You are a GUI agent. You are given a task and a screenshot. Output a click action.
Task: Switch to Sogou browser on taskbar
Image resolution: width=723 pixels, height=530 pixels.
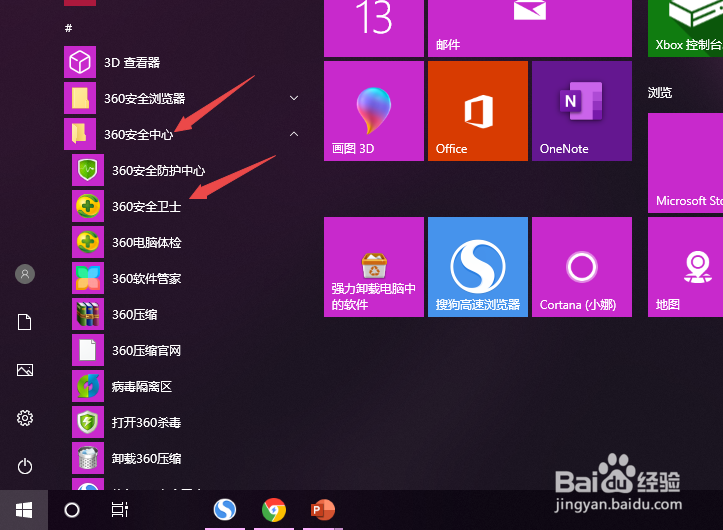pos(225,510)
